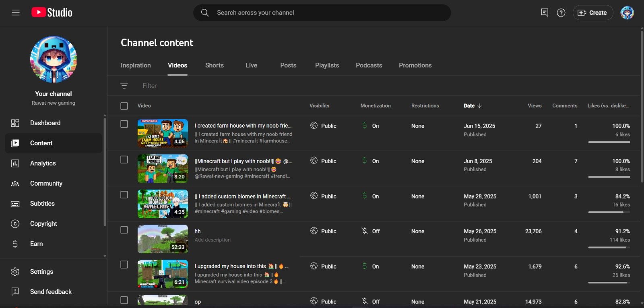Open 'I upgraded my house into this' title
The width and height of the screenshot is (644, 308).
(x=241, y=266)
